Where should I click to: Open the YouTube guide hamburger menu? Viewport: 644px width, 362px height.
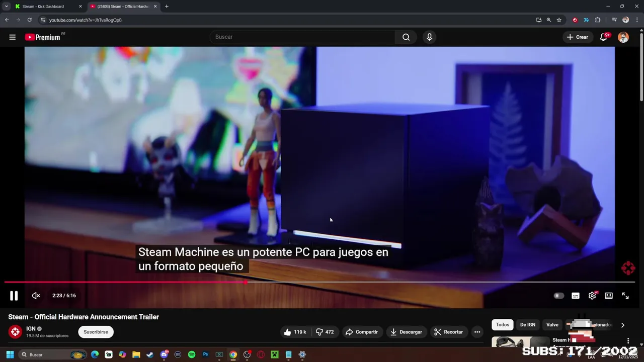coord(13,37)
